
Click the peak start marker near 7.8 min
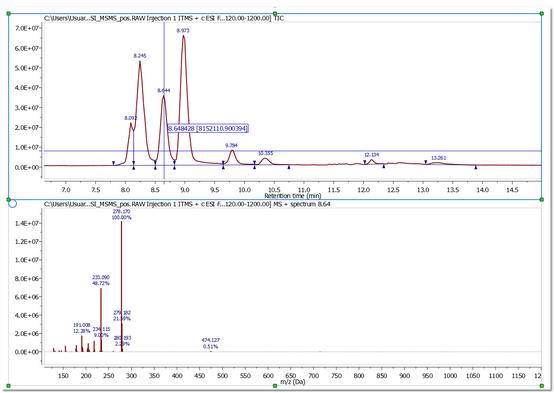(x=113, y=163)
